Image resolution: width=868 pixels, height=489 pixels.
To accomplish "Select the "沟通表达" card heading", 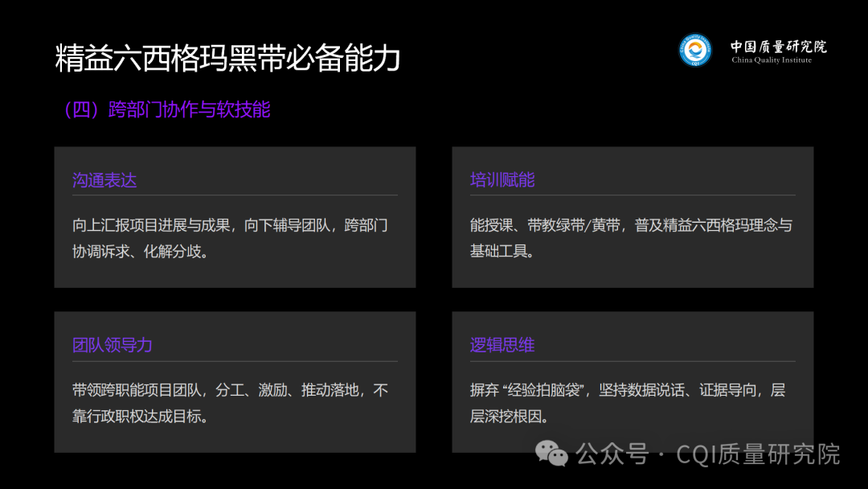I will [x=104, y=180].
